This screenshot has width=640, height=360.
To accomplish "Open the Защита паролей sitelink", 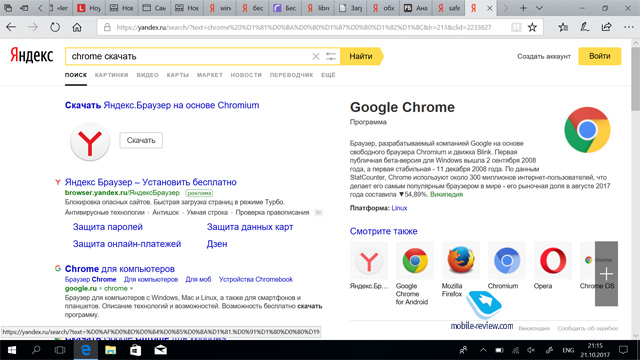I will pos(108,227).
